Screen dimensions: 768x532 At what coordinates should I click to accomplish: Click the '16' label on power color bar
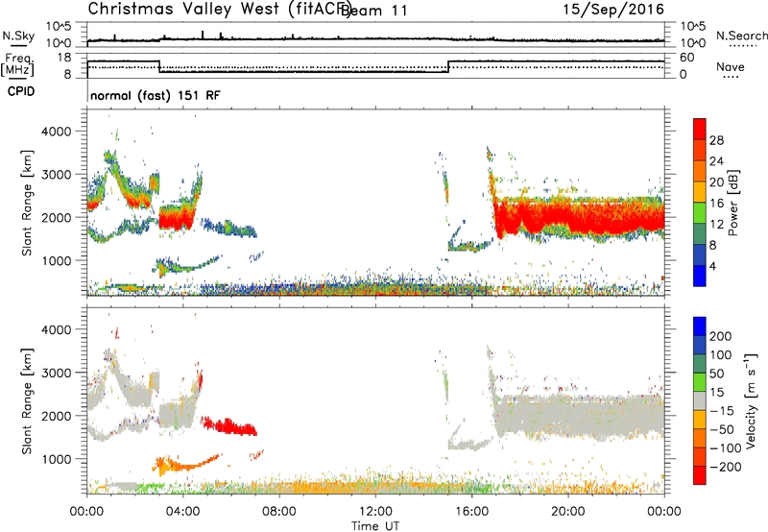click(716, 204)
